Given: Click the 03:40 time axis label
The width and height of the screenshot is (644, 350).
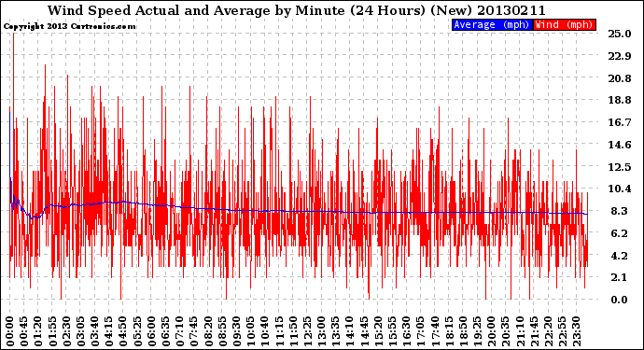Looking at the screenshot, I should coord(95,330).
